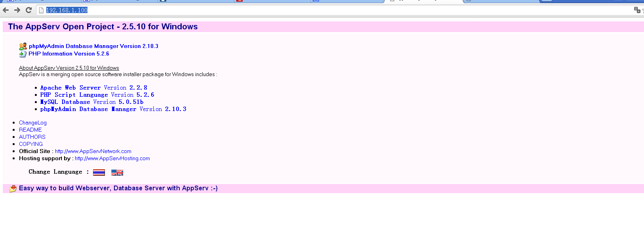
Task: Open PHP Information Version 5.2.6
Action: click(69, 54)
